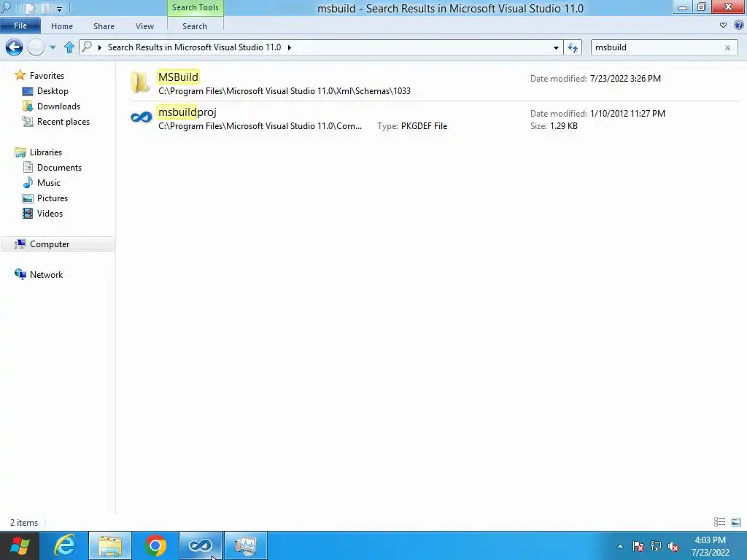Open the Quick Access Toolbar customize dropdown
Screen dimensions: 747x560
(59, 9)
